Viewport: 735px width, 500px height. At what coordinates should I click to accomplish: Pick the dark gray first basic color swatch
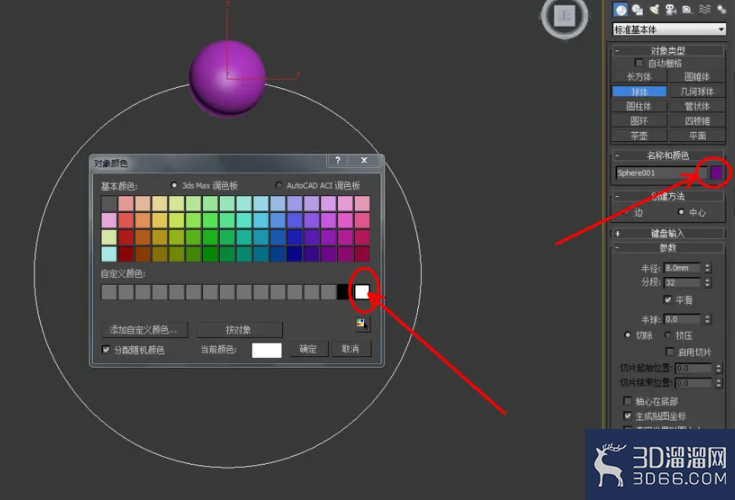[x=109, y=204]
